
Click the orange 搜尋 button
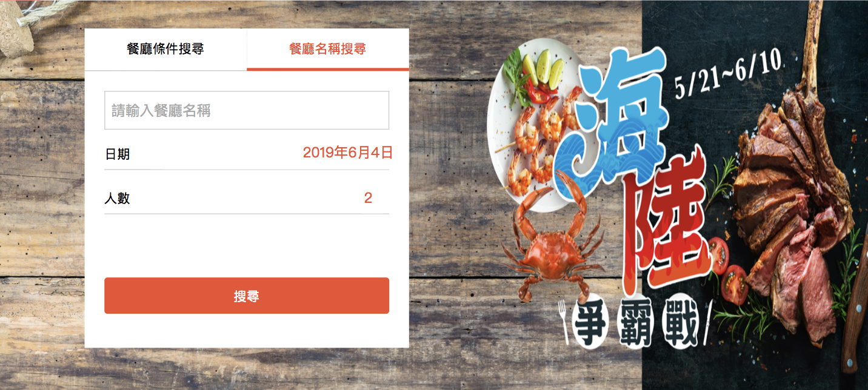pos(247,296)
